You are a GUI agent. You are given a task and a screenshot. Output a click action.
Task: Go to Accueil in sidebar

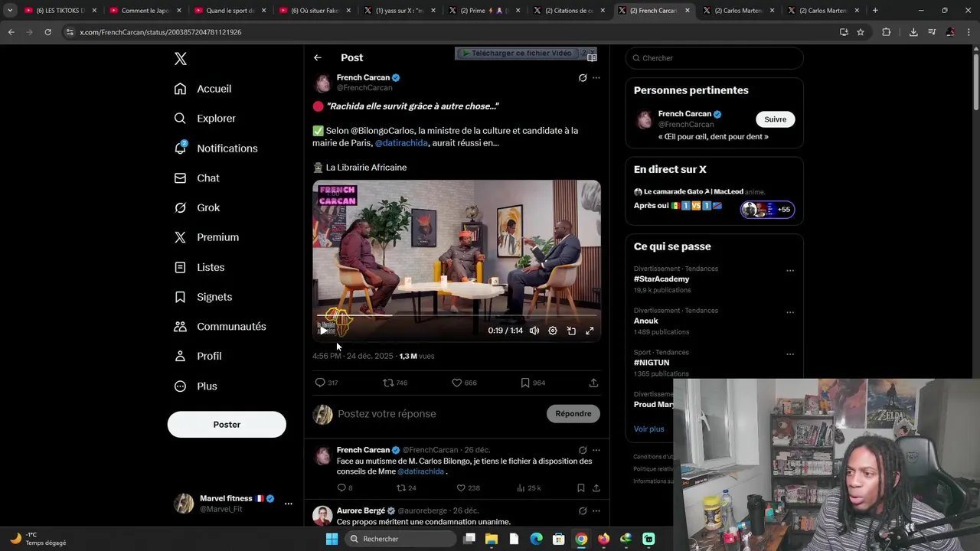point(203,89)
